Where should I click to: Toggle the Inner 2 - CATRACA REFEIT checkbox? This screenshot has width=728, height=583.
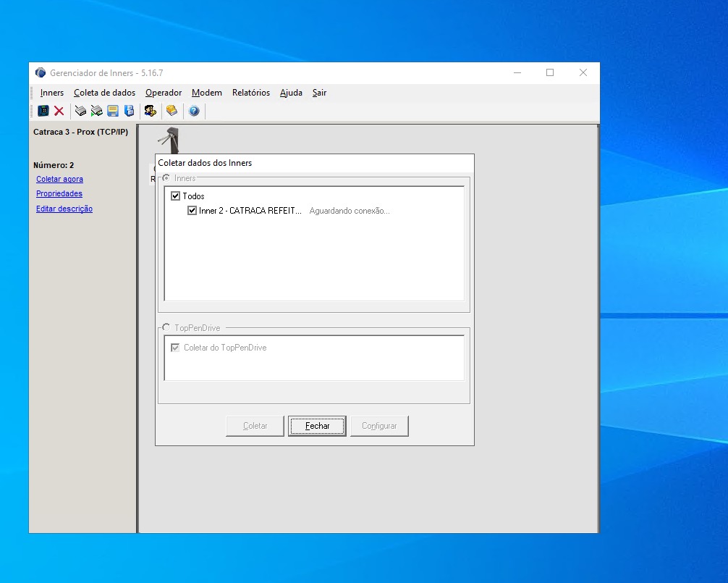coord(192,211)
